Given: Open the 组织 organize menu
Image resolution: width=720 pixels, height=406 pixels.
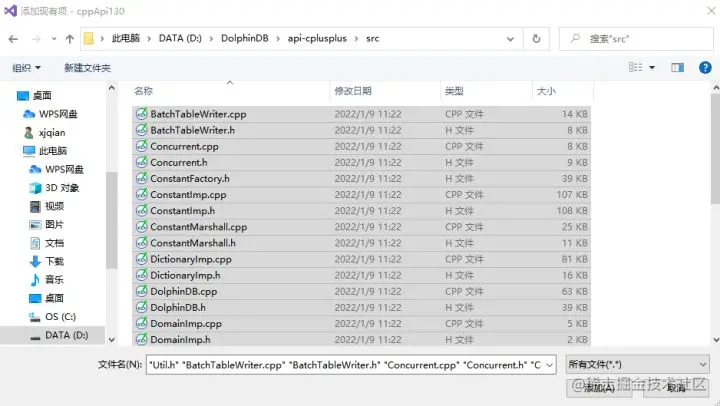Looking at the screenshot, I should (26, 68).
